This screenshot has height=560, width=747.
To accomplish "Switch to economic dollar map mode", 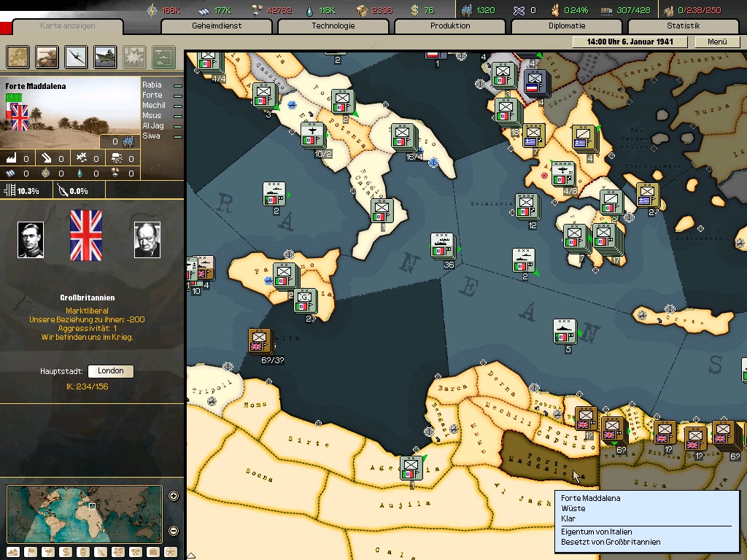I will pyautogui.click(x=66, y=552).
